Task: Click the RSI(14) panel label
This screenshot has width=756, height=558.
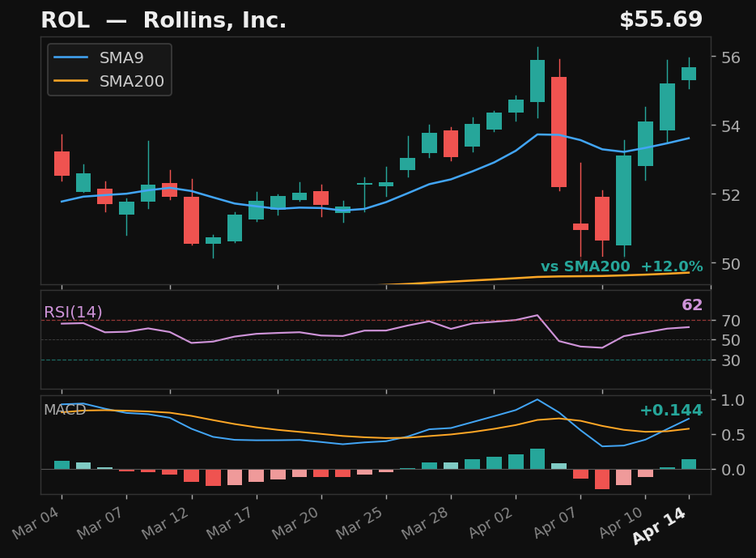Action: click(x=73, y=312)
